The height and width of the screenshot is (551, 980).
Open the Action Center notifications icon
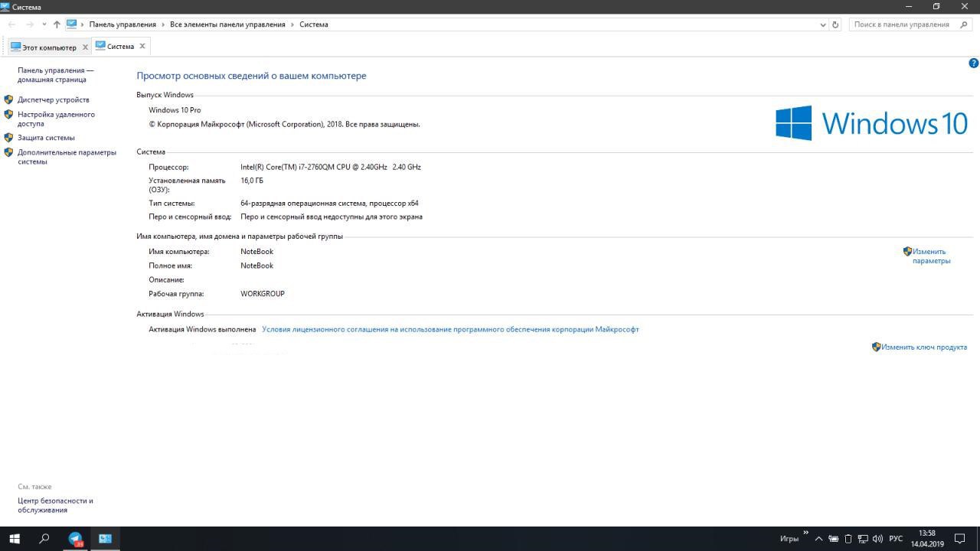[x=961, y=539]
